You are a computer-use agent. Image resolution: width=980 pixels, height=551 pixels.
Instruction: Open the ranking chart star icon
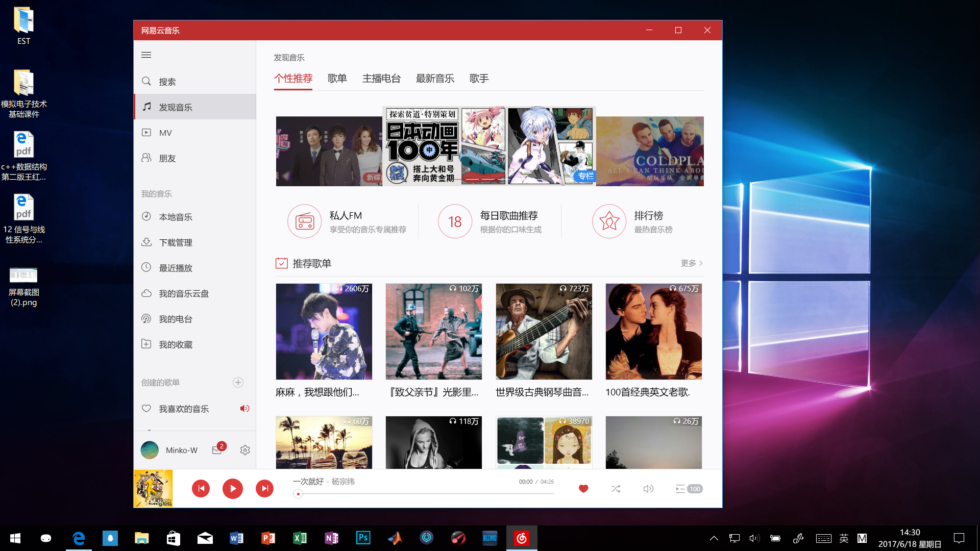point(609,221)
